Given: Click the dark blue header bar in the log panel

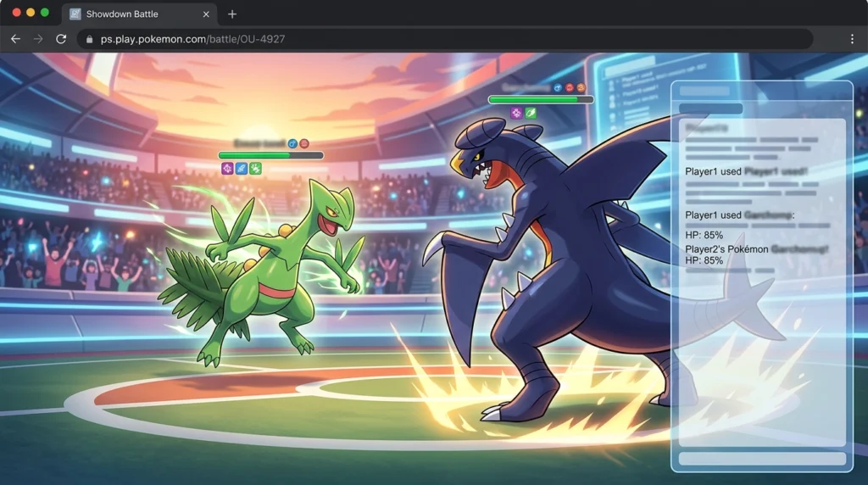Looking at the screenshot, I should point(710,109).
